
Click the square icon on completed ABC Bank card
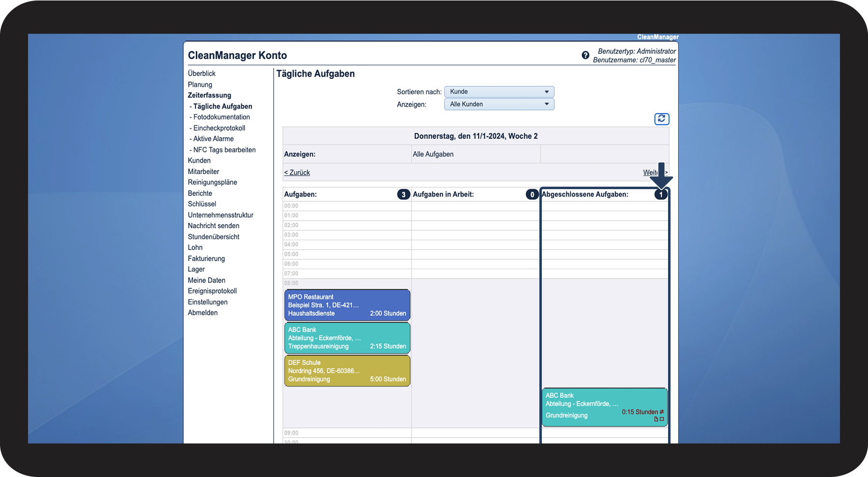point(662,419)
